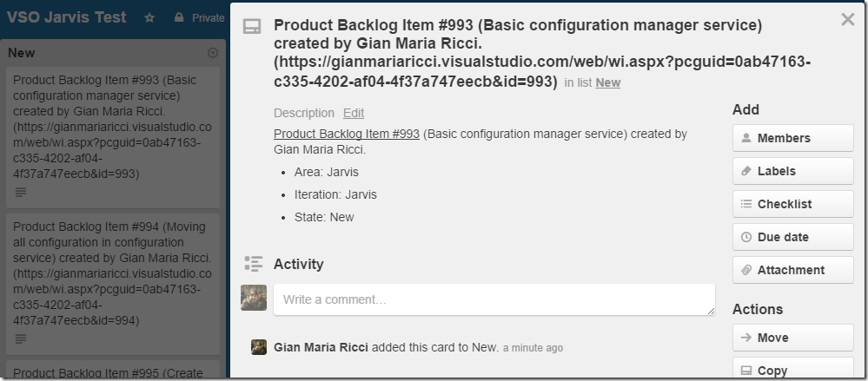The image size is (868, 381).
Task: Add Members to the card
Action: pos(792,138)
